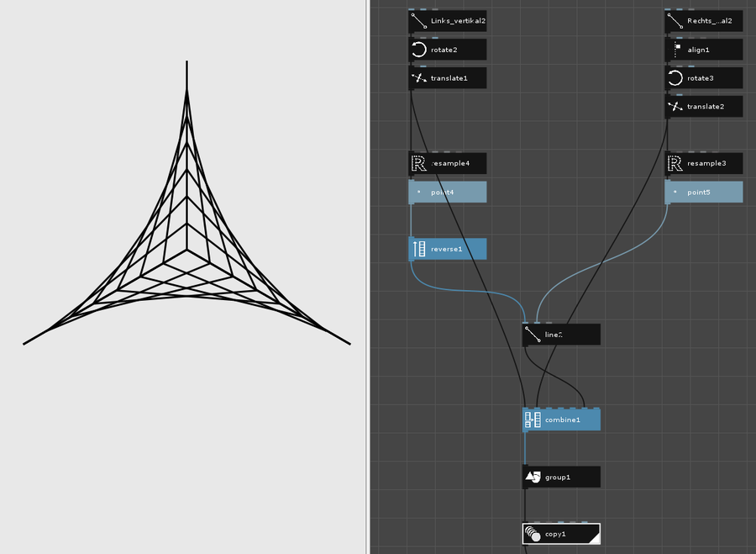Click the list-arrow icon on reverse1
The width and height of the screenshot is (756, 554).
418,249
